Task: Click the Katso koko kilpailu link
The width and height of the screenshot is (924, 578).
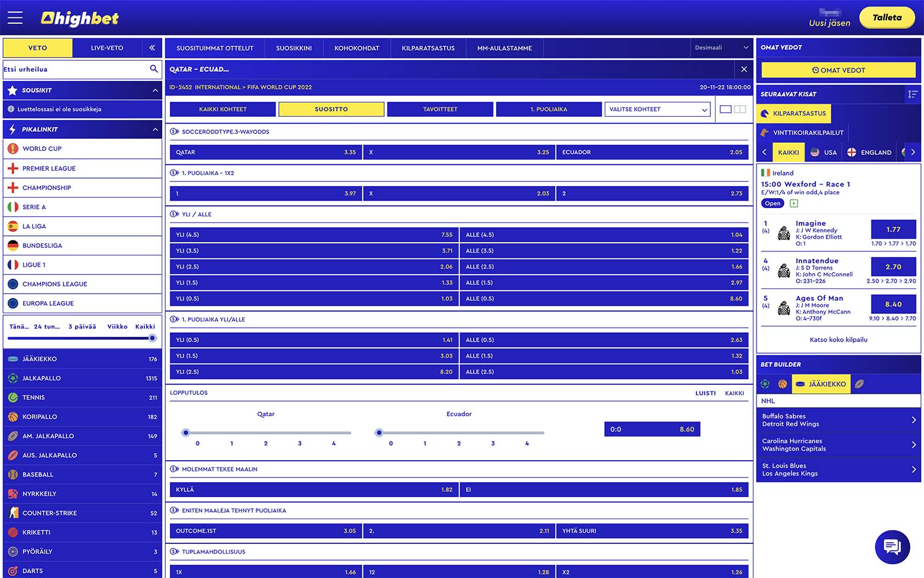Action: tap(838, 340)
